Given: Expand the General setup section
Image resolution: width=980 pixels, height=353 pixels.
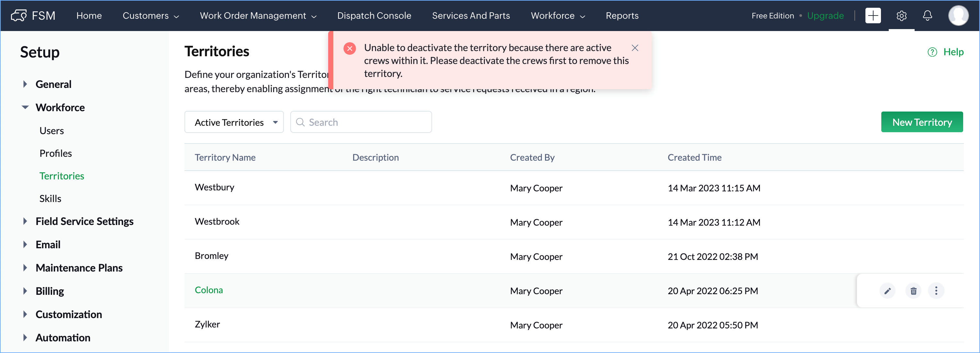Looking at the screenshot, I should (25, 84).
